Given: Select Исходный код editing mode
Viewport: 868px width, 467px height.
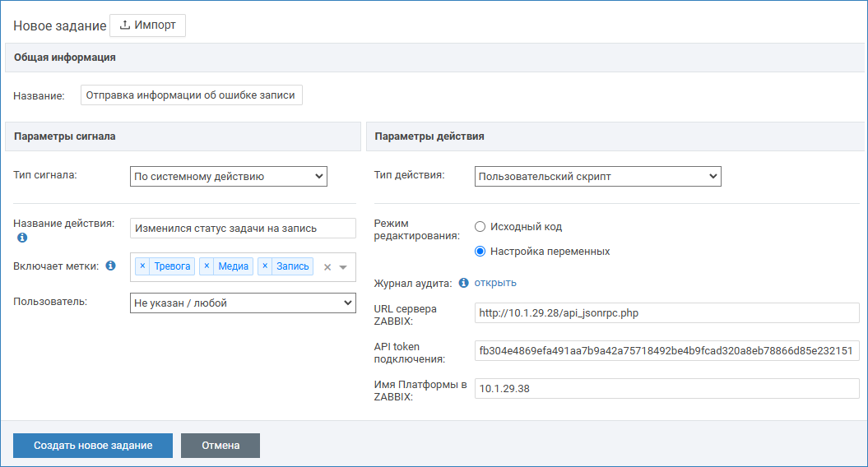Looking at the screenshot, I should point(480,226).
